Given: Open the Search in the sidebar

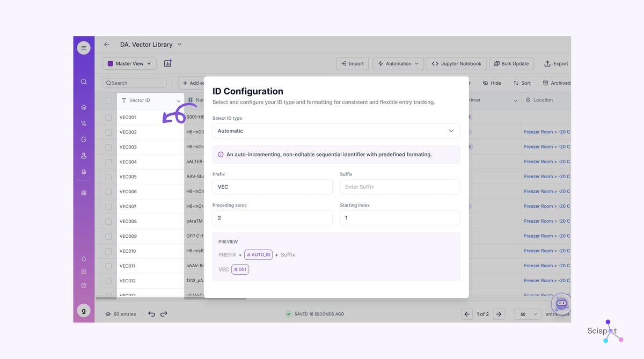Looking at the screenshot, I should [83, 82].
